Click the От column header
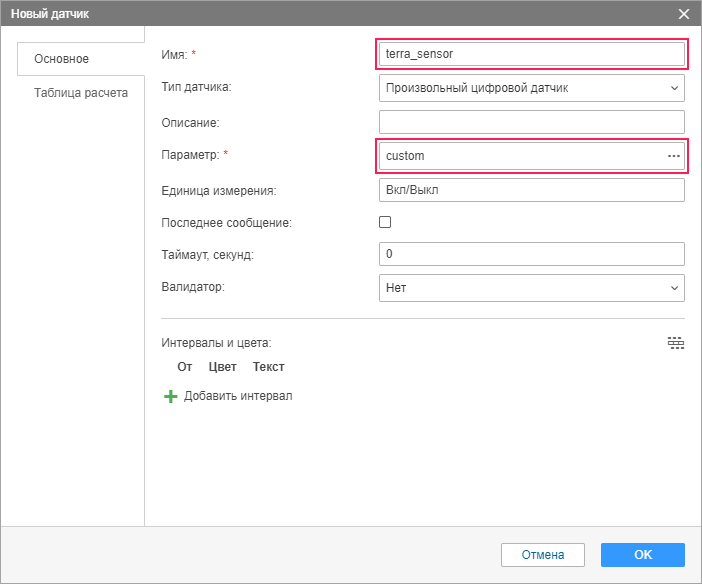Viewport: 702px width, 584px height. [185, 367]
